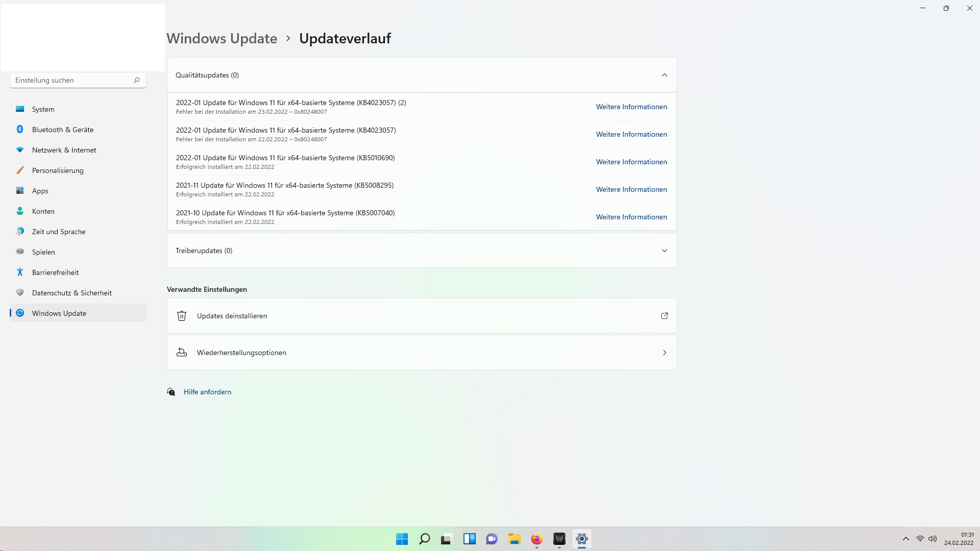Image resolution: width=980 pixels, height=551 pixels.
Task: Select Apps in the settings sidebar
Action: point(39,190)
